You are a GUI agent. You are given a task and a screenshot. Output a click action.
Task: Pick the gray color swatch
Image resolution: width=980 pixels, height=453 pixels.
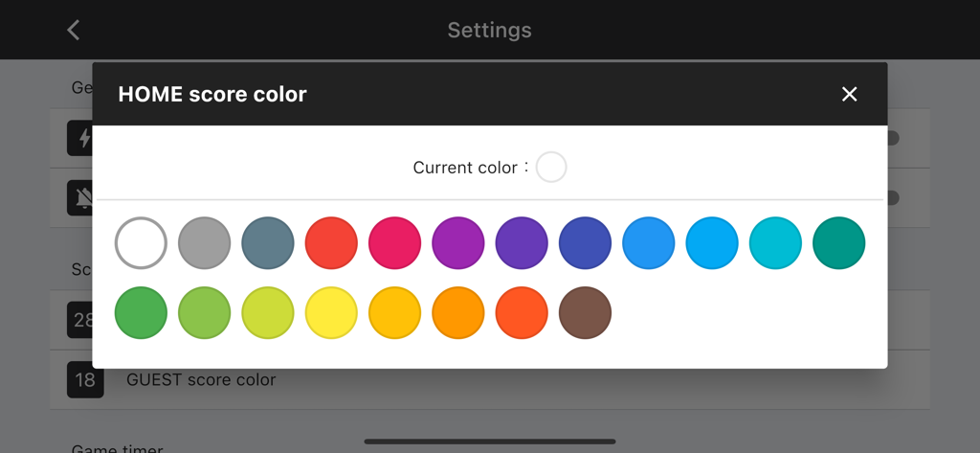204,242
